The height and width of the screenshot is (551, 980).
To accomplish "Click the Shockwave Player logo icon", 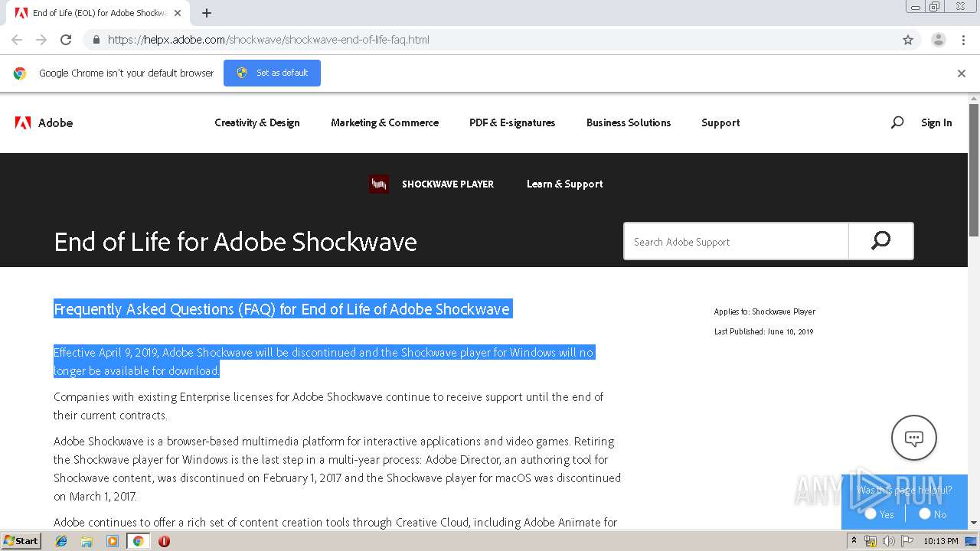I will point(378,184).
